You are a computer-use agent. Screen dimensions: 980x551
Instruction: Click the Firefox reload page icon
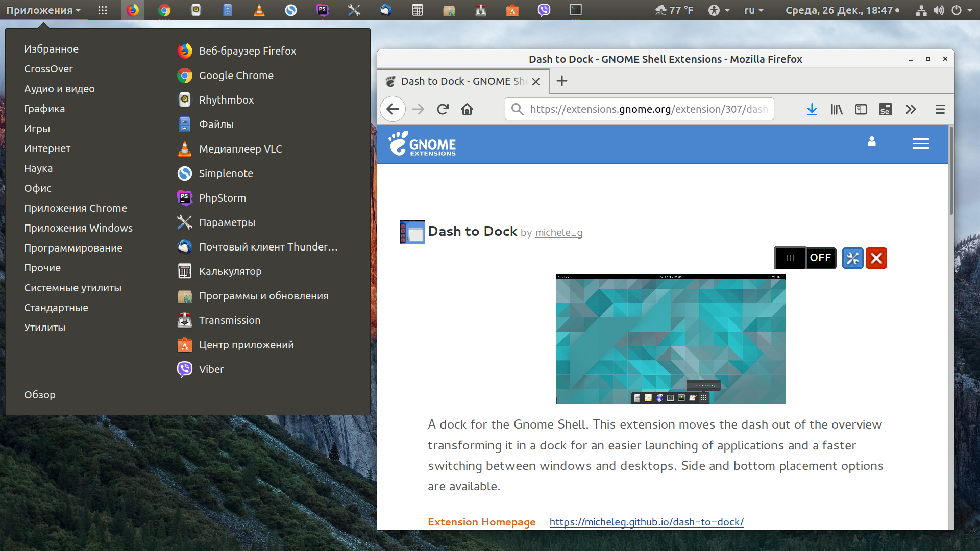pos(443,109)
